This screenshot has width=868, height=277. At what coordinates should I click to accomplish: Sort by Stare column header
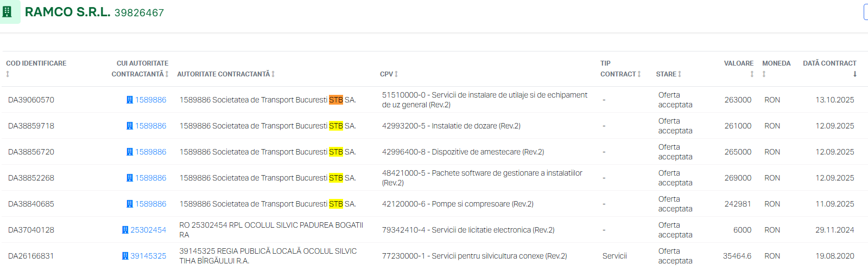tap(668, 74)
